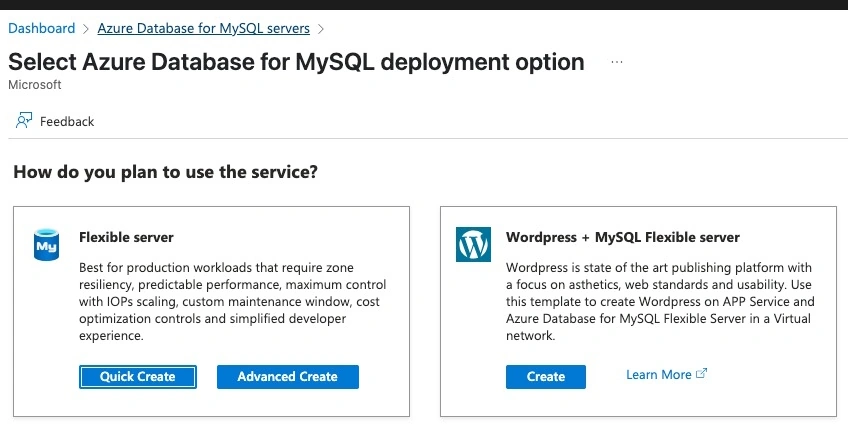Click the chevron after MySQL servers breadcrumb

tap(321, 29)
